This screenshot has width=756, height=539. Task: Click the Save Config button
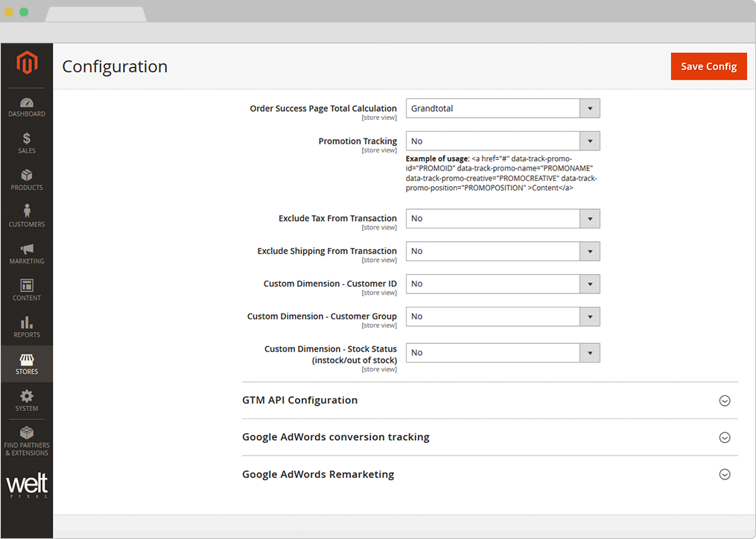pyautogui.click(x=708, y=66)
